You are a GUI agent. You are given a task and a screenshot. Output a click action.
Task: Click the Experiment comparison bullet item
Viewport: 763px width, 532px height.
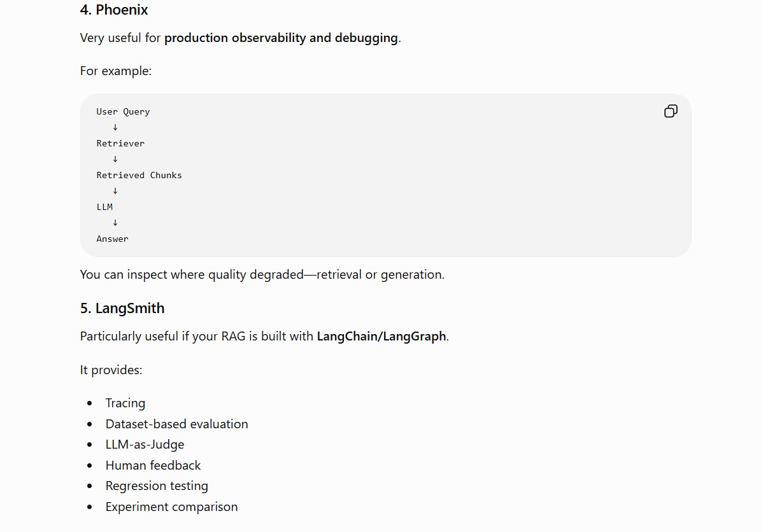[172, 507]
